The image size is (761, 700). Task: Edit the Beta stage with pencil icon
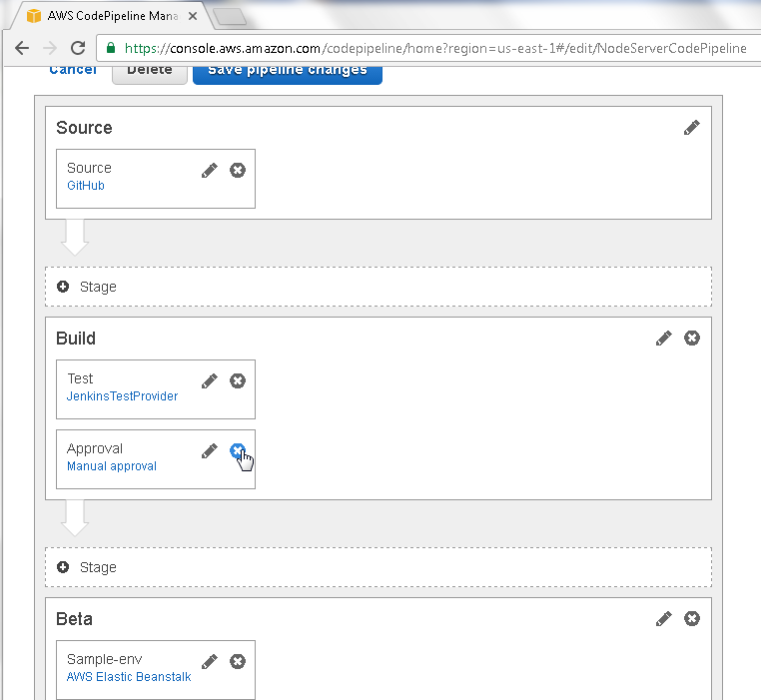[664, 618]
